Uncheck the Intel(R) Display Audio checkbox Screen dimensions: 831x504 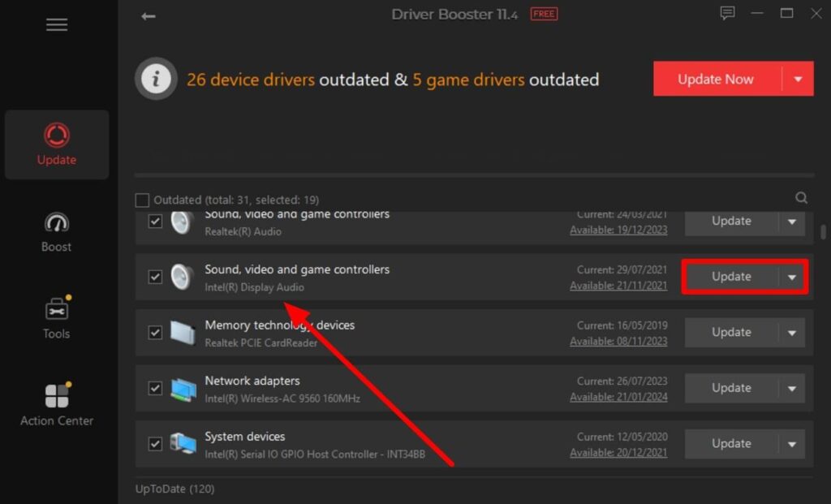[155, 277]
